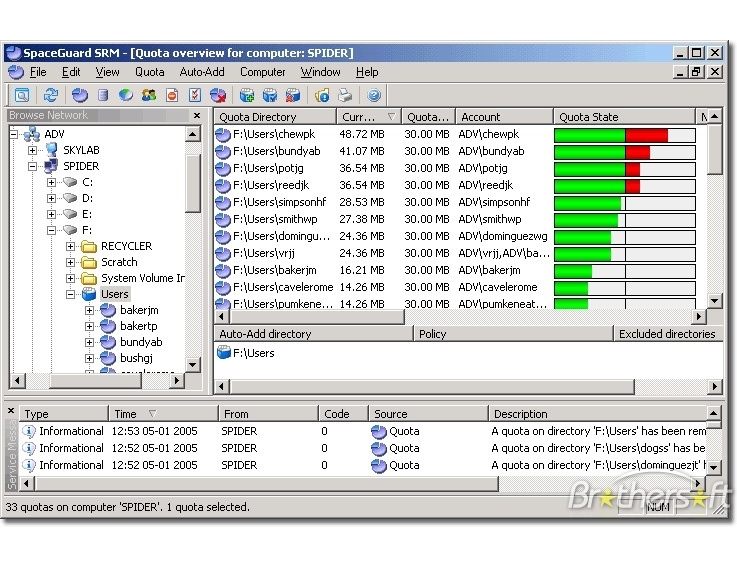Screen dimensions: 737x567
Task: Click the database cylinder toolbar icon
Action: tap(103, 95)
